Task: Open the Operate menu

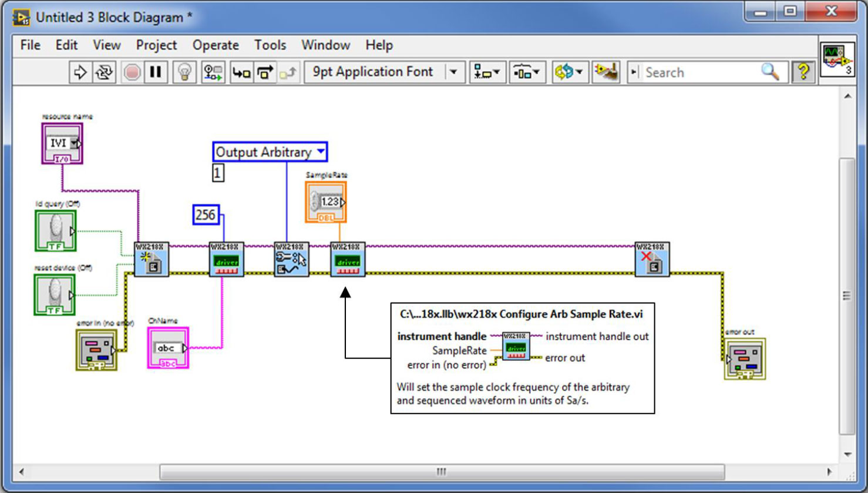Action: click(x=215, y=45)
